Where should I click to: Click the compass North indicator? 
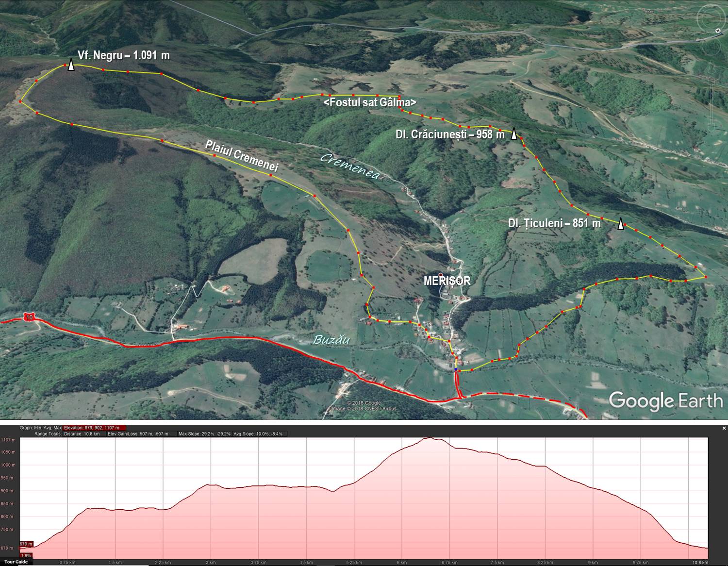click(717, 31)
